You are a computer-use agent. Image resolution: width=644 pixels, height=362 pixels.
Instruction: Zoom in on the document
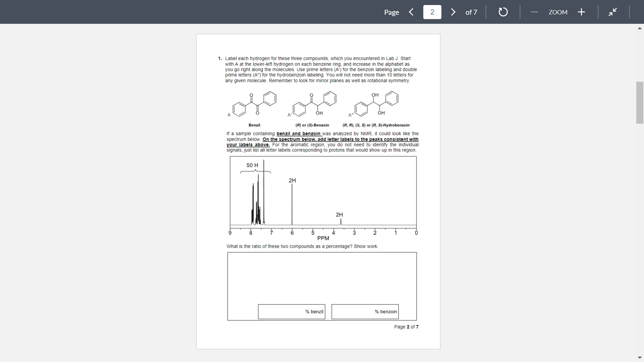(581, 12)
